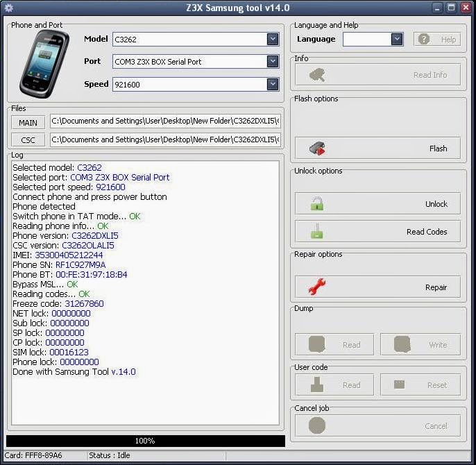Click 'Sub lock: 00000000' log line
476x465 pixels.
coord(51,323)
